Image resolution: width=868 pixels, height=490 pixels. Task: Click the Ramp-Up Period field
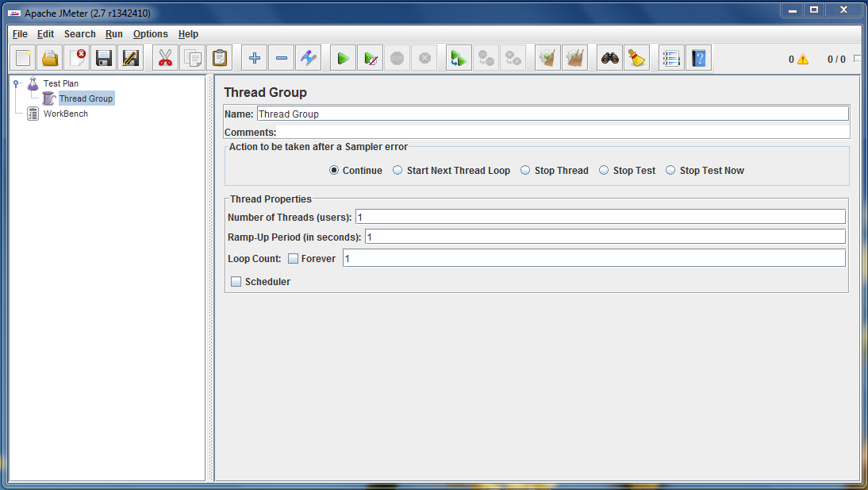coord(605,237)
